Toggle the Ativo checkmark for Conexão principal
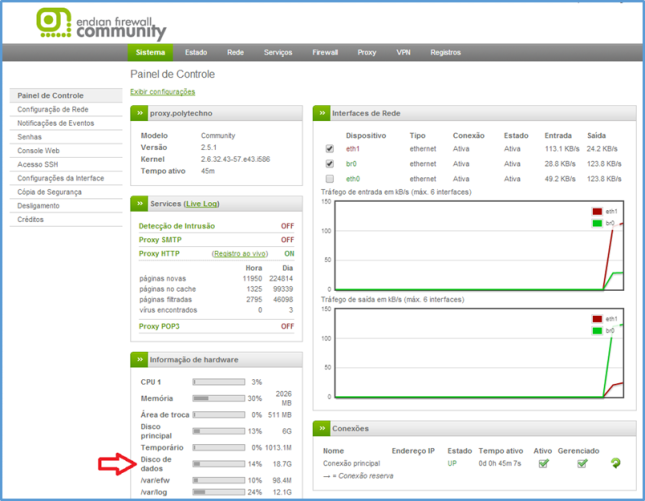The width and height of the screenshot is (645, 501). click(x=543, y=464)
